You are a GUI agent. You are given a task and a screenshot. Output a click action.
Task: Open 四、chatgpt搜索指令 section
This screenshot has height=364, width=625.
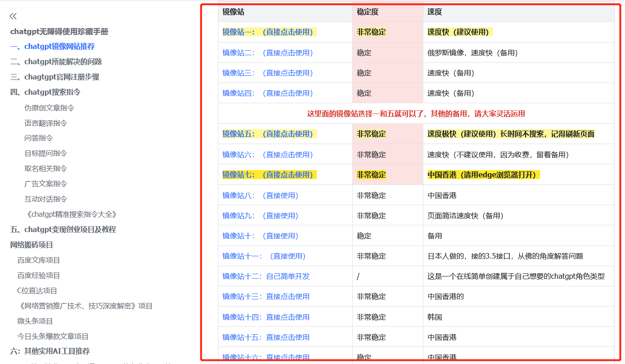(x=45, y=92)
